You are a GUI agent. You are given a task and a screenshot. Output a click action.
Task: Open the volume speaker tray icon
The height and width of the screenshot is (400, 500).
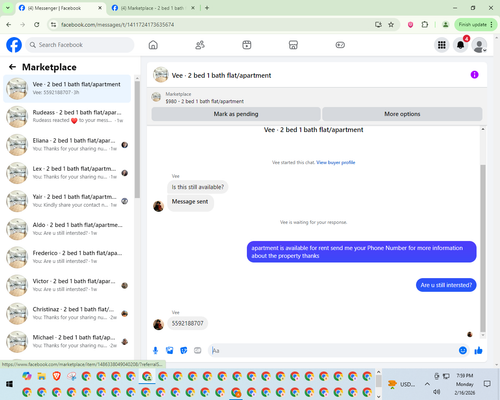coord(437,391)
